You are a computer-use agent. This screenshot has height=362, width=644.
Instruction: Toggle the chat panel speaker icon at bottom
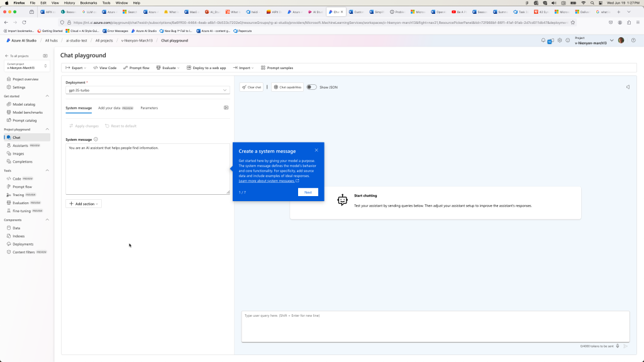tap(617, 346)
